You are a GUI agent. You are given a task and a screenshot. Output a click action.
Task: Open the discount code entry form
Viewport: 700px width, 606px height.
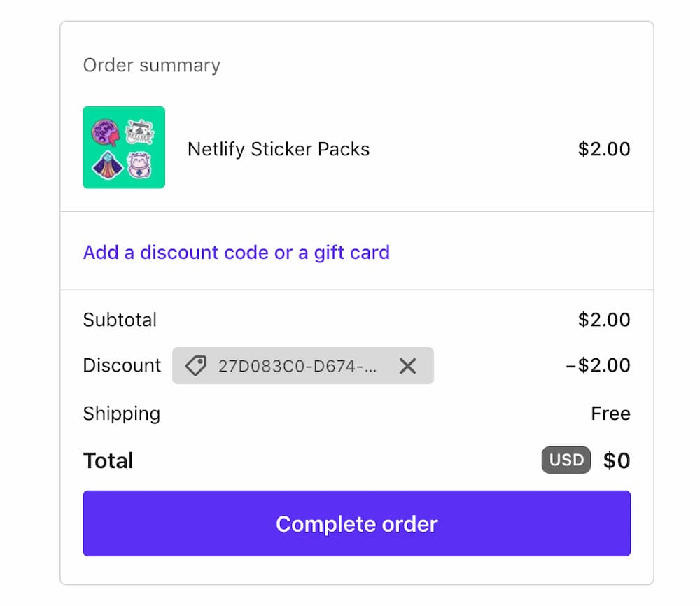coord(236,252)
